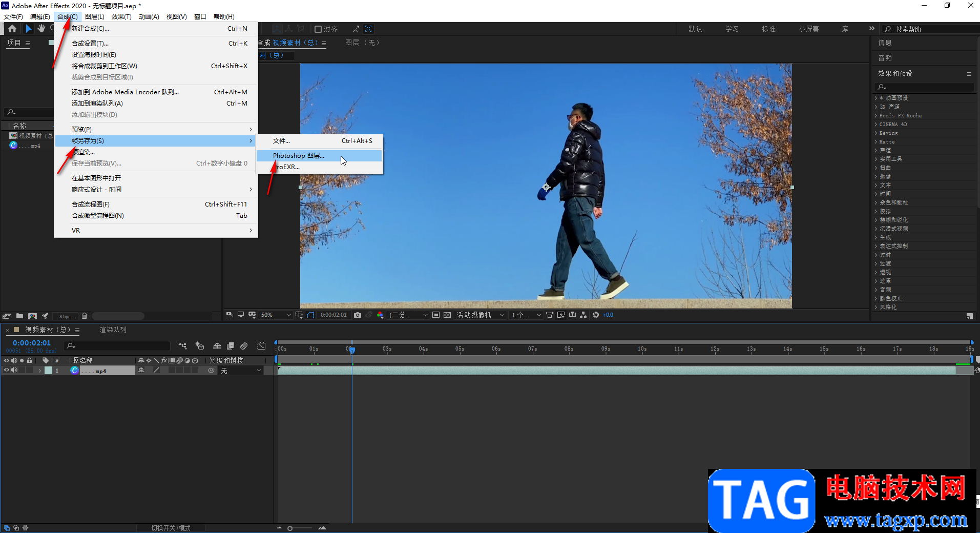Screen dimensions: 980x533
Task: Open the 50% magnification dropdown
Action: coord(276,315)
